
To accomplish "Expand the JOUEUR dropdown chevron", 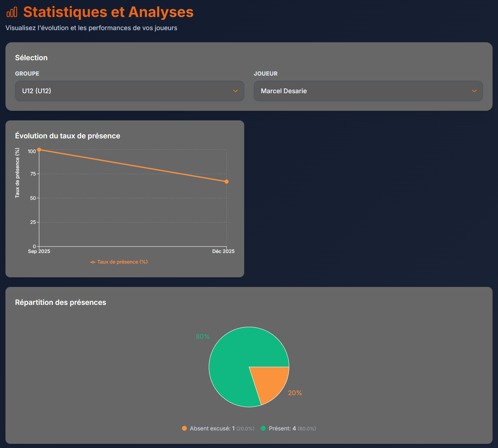I will [x=474, y=91].
